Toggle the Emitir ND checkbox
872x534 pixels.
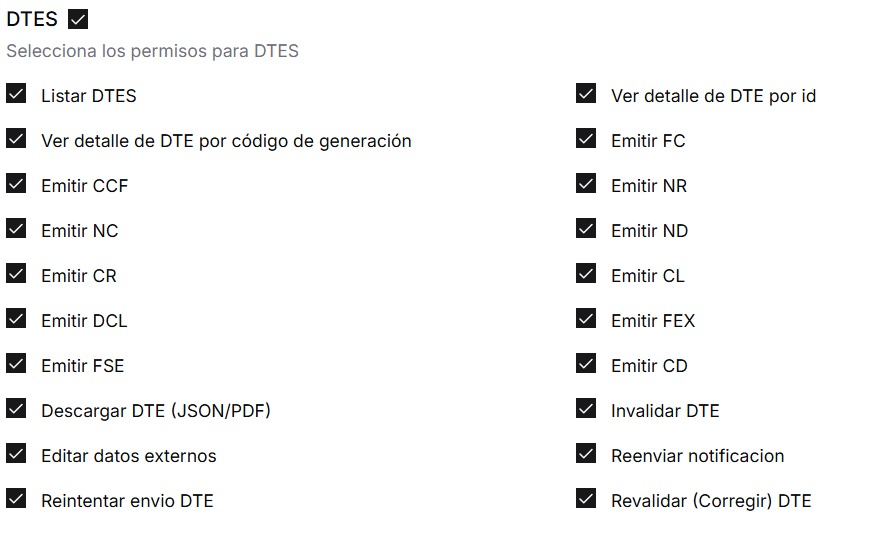(586, 229)
